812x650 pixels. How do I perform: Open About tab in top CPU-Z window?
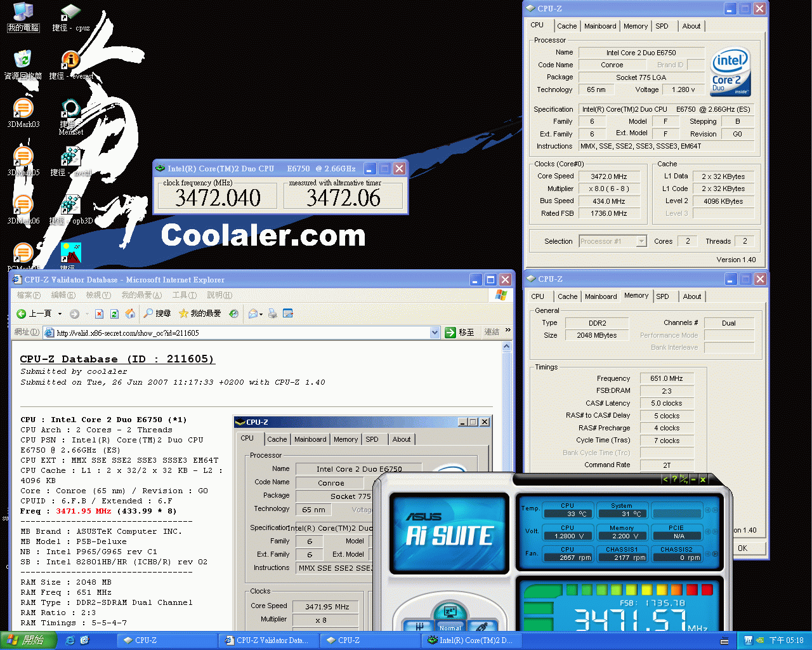(691, 26)
